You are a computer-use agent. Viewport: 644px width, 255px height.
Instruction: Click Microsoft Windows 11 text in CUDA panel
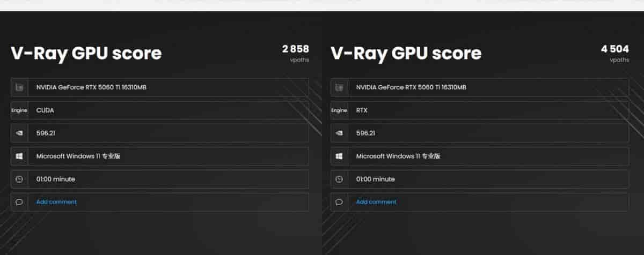tap(78, 156)
